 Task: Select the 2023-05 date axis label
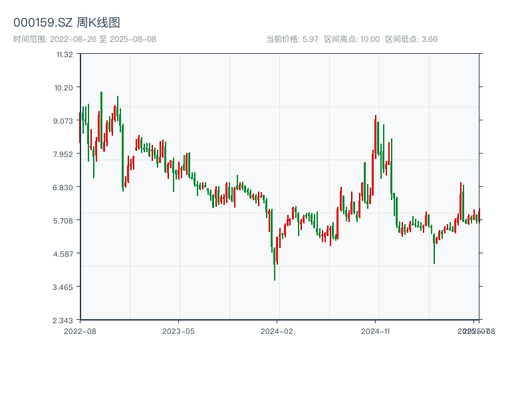(178, 331)
